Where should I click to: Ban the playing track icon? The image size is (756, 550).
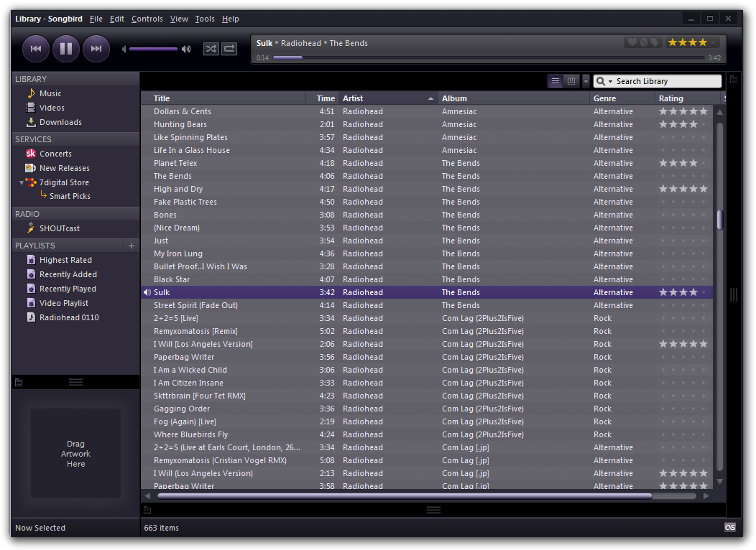[x=644, y=42]
